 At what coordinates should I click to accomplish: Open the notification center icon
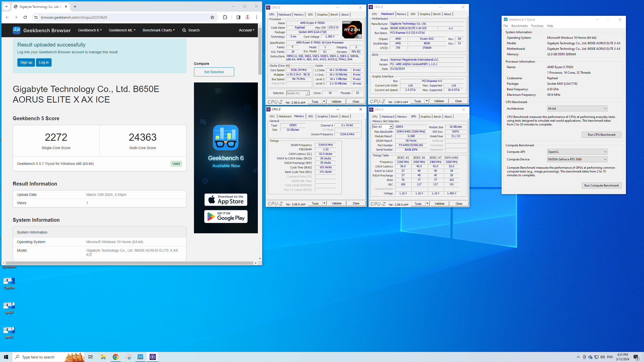coord(636,357)
